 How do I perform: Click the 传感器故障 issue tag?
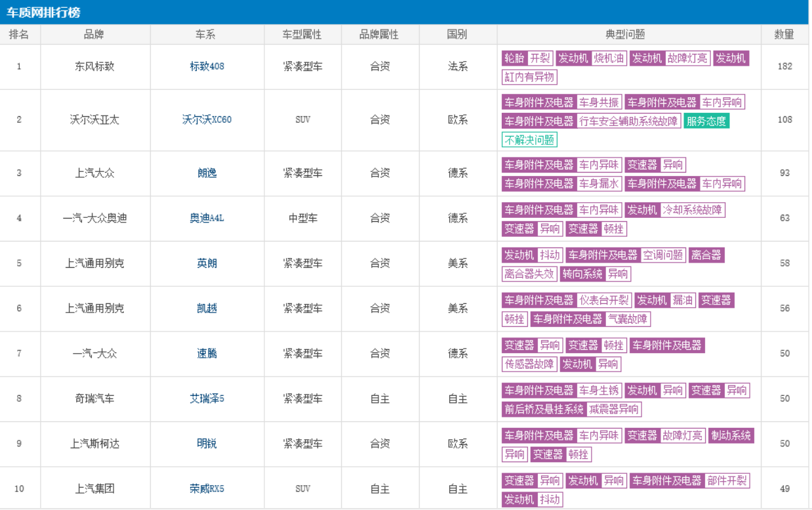coord(529,364)
